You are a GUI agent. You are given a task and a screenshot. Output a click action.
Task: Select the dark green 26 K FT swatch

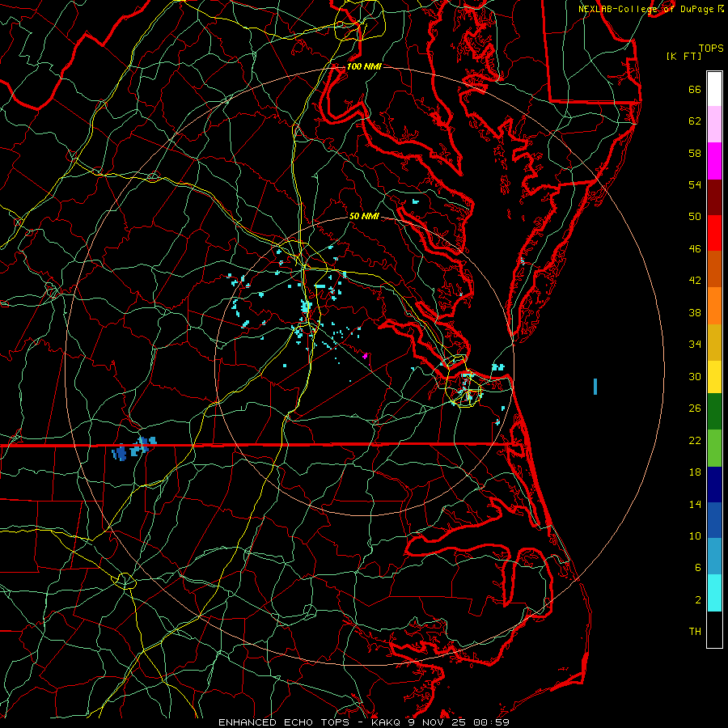click(714, 412)
